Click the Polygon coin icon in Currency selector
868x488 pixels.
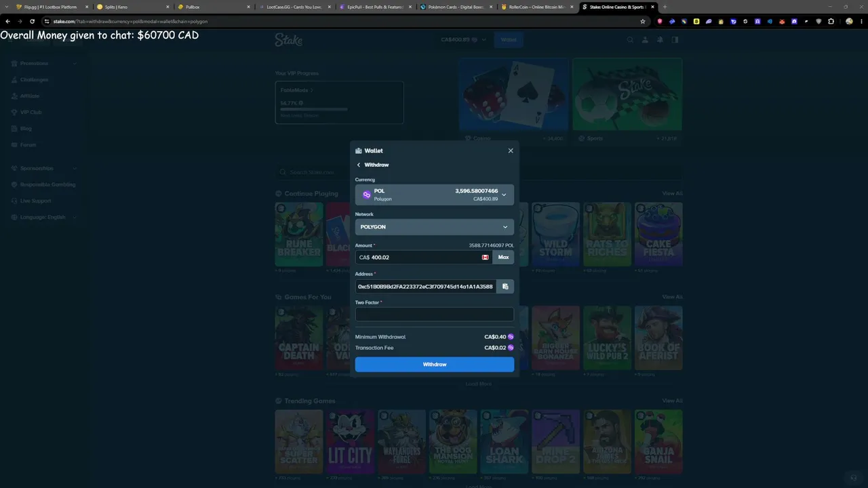(x=366, y=195)
